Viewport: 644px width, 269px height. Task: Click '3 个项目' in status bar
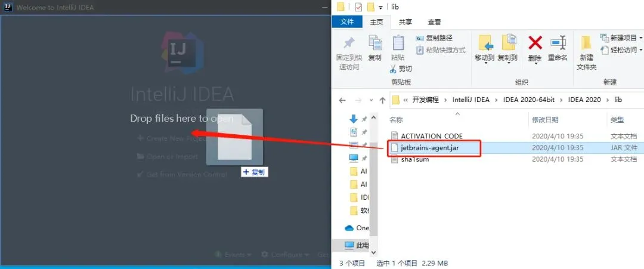352,263
